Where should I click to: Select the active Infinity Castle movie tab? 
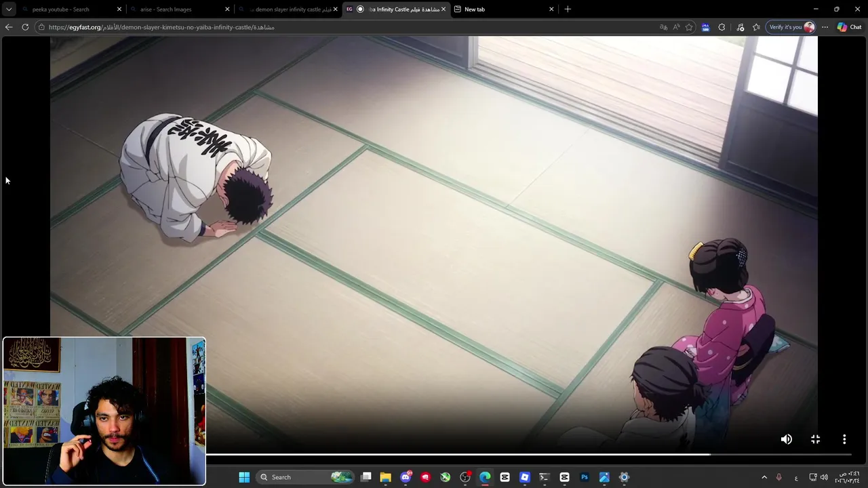click(x=397, y=9)
